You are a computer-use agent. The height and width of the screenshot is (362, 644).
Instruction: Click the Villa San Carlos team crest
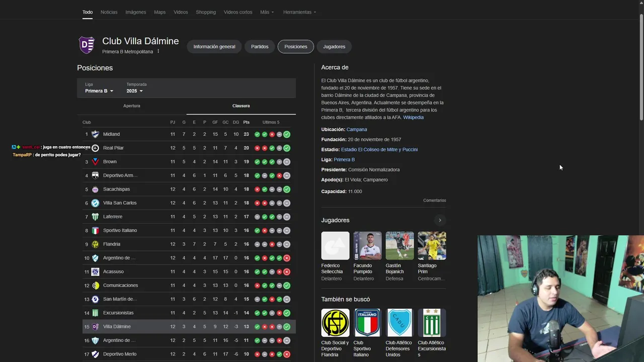(95, 203)
